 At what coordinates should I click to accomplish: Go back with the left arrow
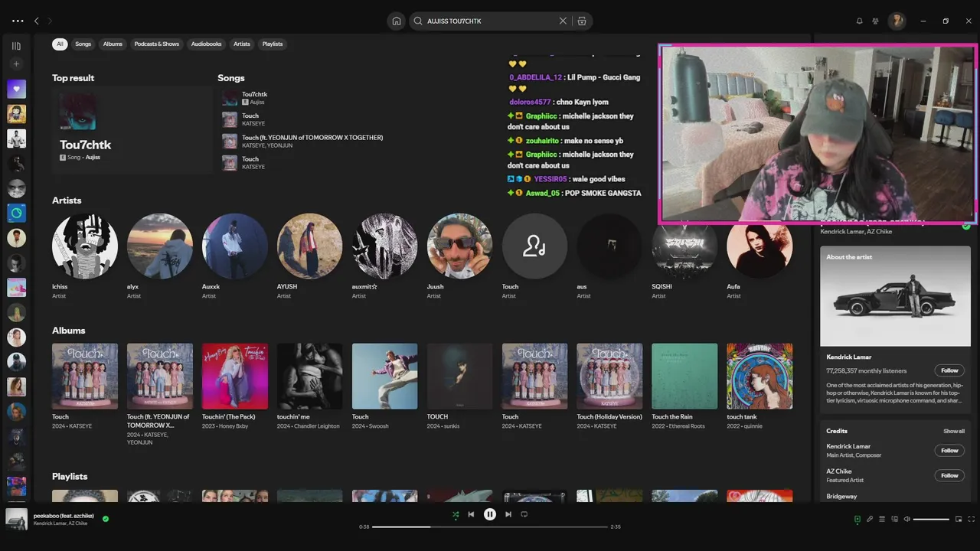(37, 21)
